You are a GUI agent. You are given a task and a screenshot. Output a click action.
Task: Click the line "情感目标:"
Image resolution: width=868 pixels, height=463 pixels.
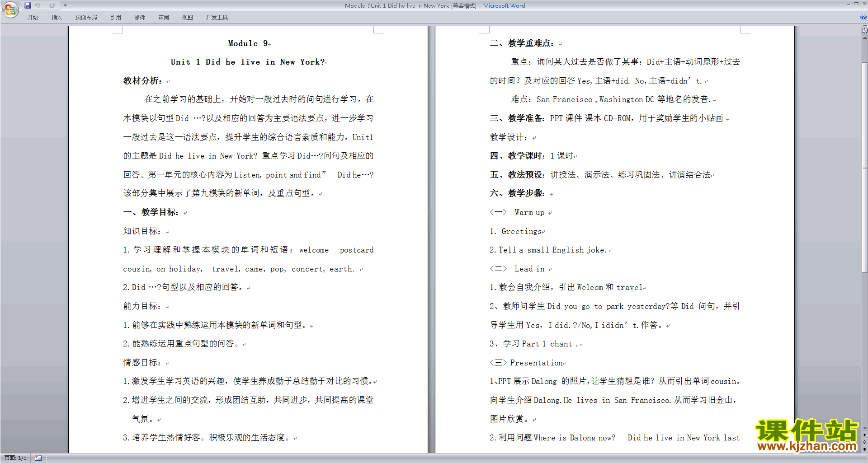pyautogui.click(x=142, y=363)
